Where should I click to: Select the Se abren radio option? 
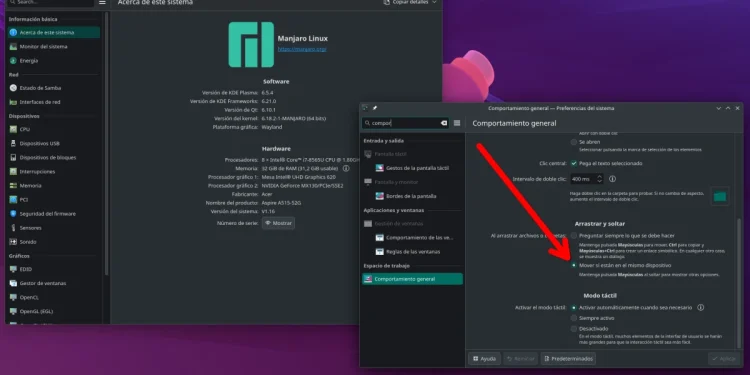pos(574,142)
